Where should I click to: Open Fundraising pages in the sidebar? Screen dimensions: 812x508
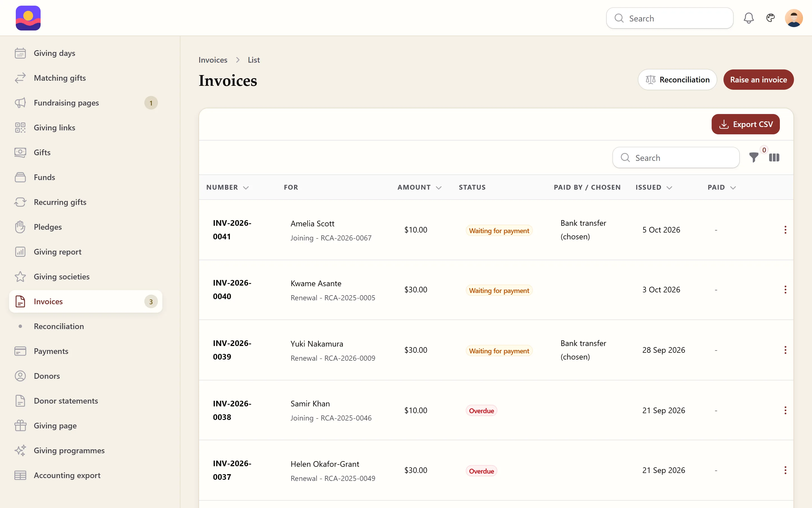[x=85, y=103]
